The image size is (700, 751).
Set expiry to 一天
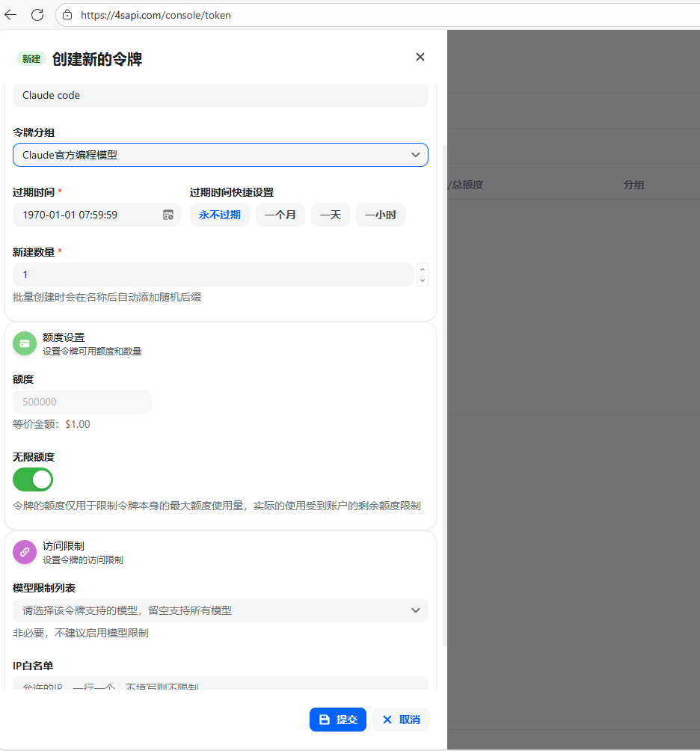331,215
